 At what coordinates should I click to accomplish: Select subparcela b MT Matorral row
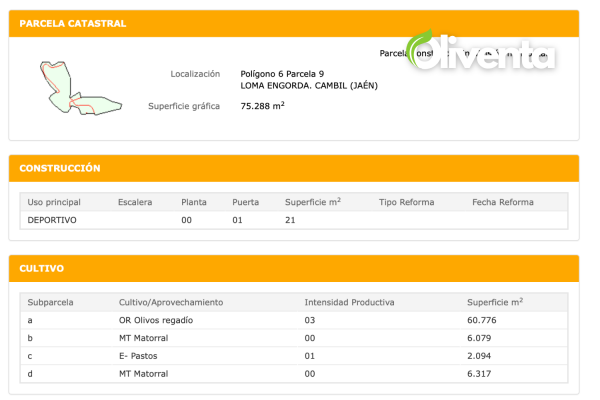coord(294,338)
